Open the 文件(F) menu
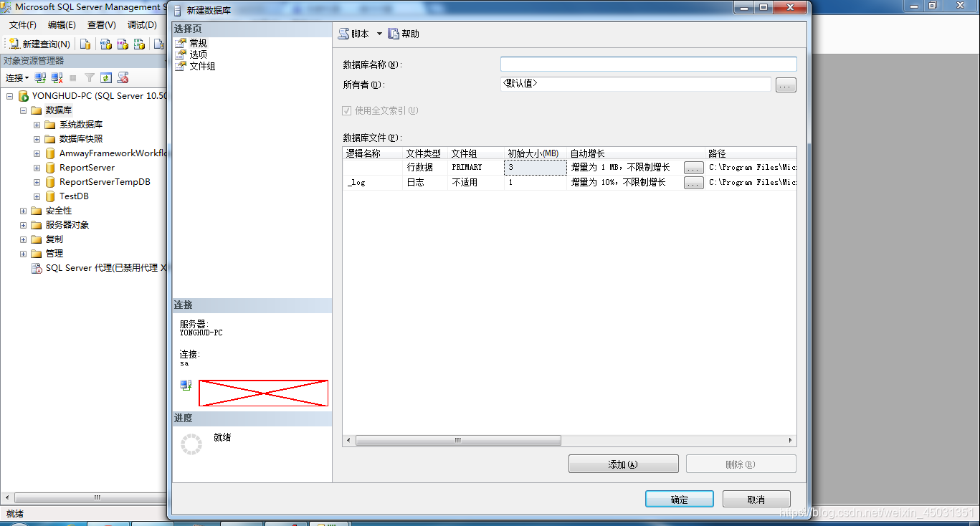Viewport: 980px width, 526px height. 23,25
